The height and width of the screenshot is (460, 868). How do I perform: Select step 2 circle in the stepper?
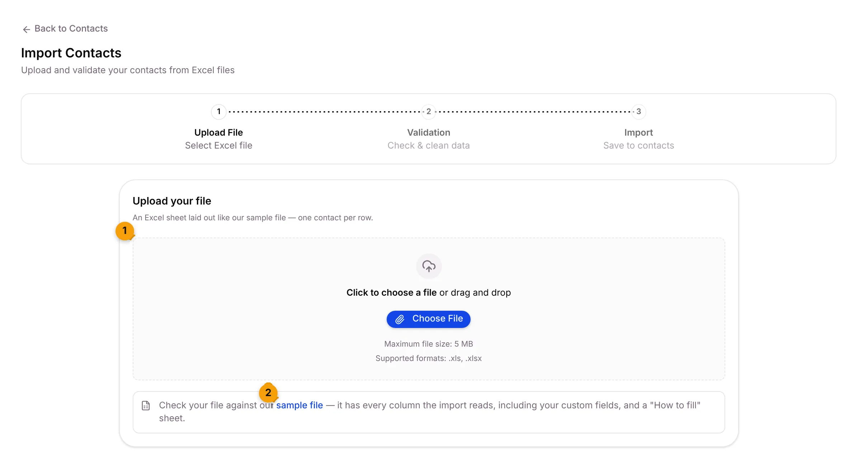click(x=429, y=112)
